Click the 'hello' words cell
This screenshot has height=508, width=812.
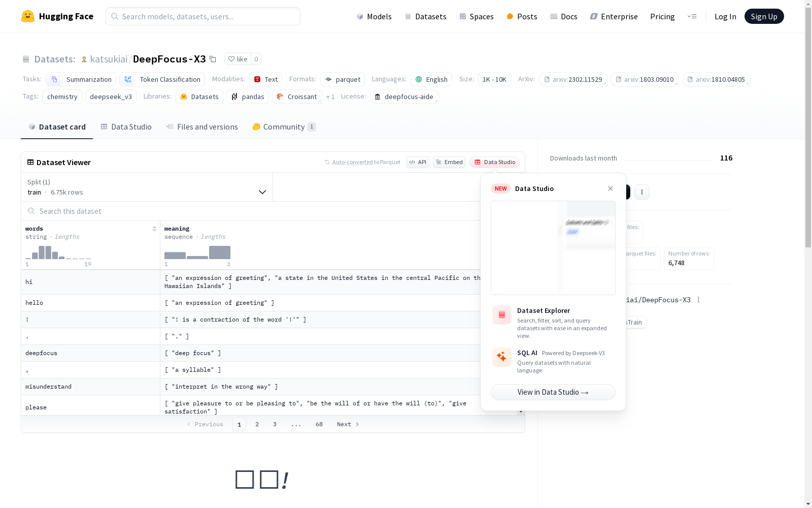pyautogui.click(x=90, y=303)
